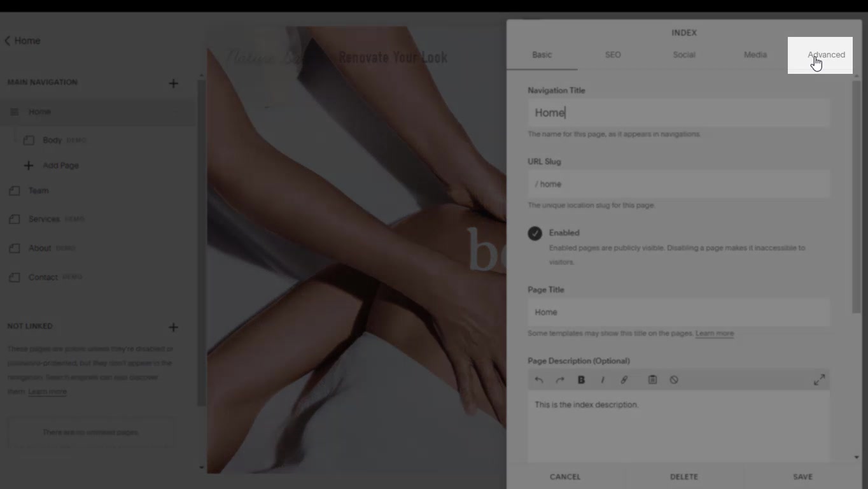Viewport: 868px width, 489px height.
Task: Click the redo arrow in description toolbar
Action: point(560,380)
